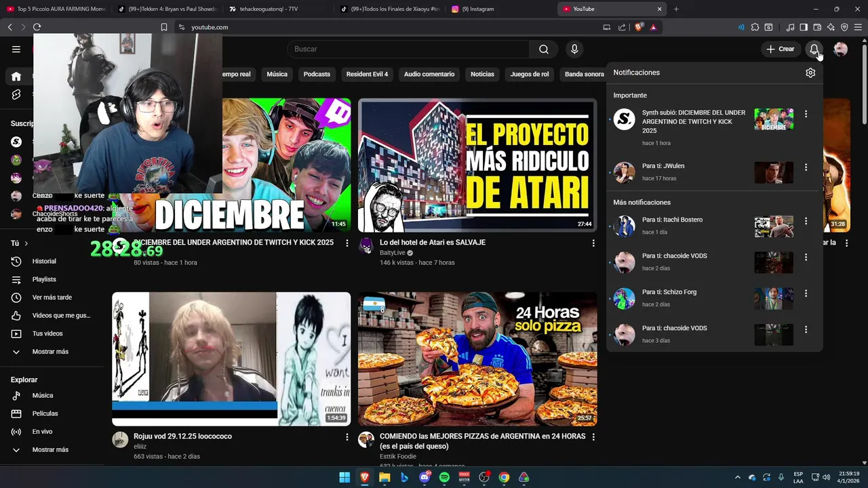Open the 24 Horas solo pizza thumbnail

(477, 359)
